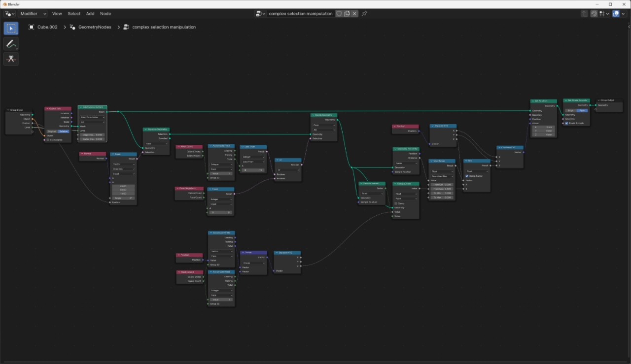Open the Node menu
631x364 pixels.
point(105,14)
